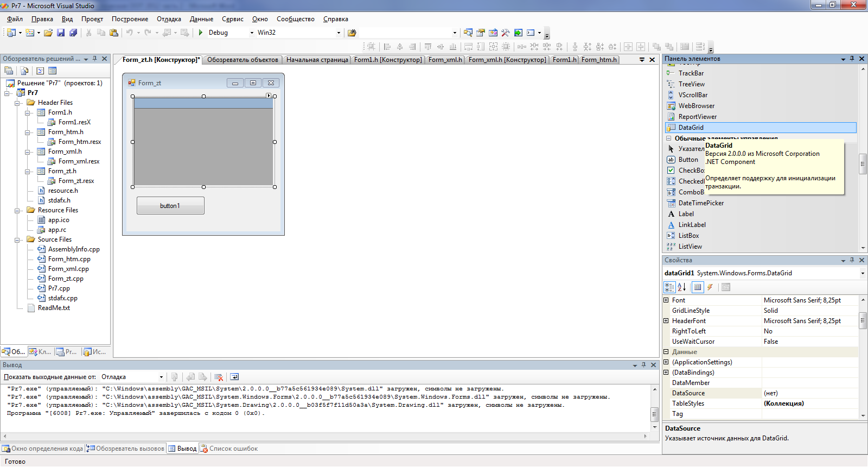Pin the Solution Explorer panel auto-hide icon
This screenshot has height=467, width=868.
[95, 59]
